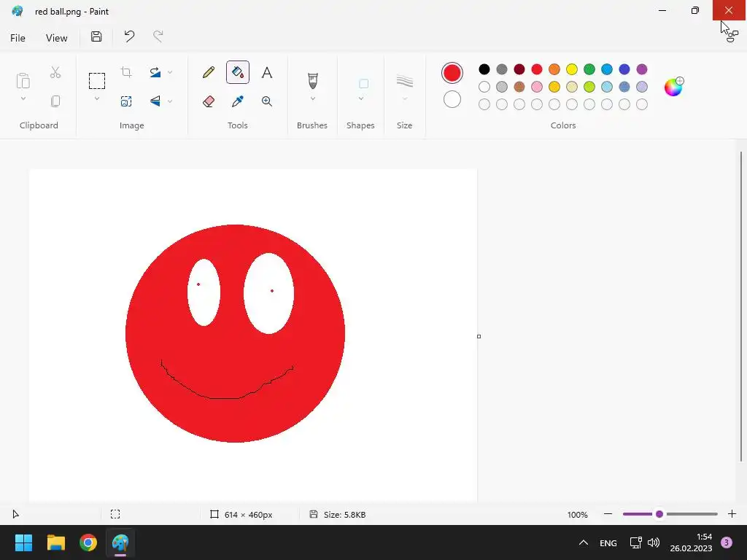Click the Crop image icon

click(126, 72)
